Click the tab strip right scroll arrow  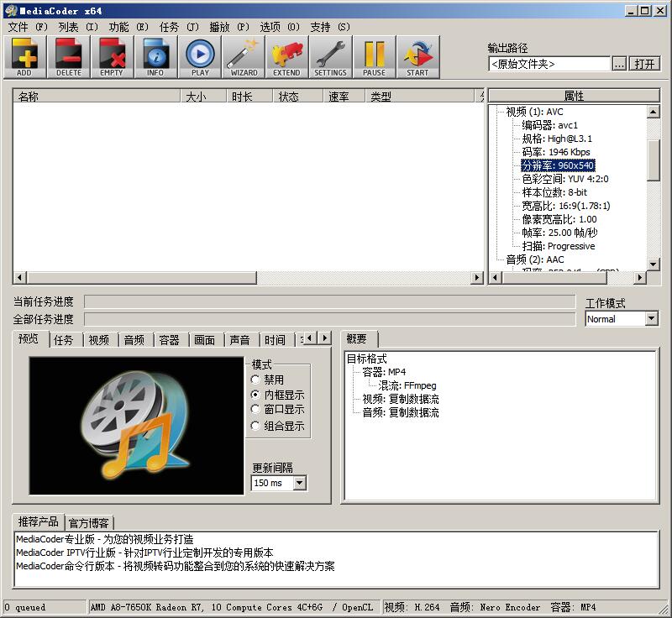pos(324,338)
